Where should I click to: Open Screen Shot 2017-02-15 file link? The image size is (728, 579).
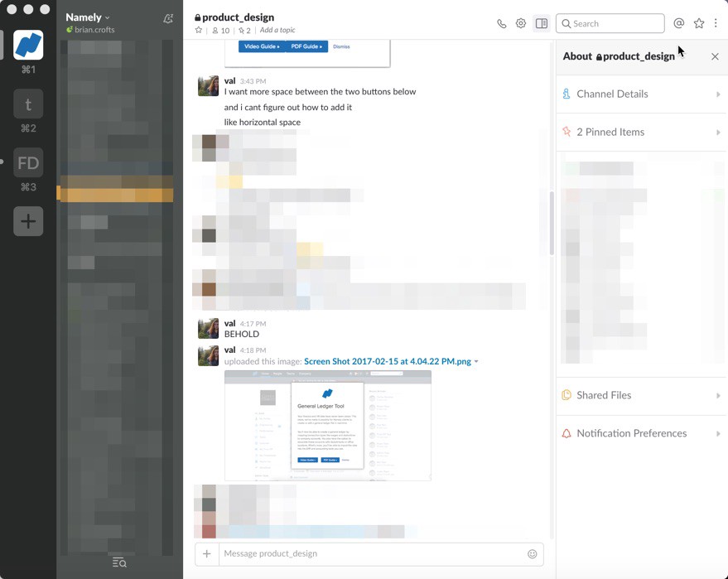point(388,362)
